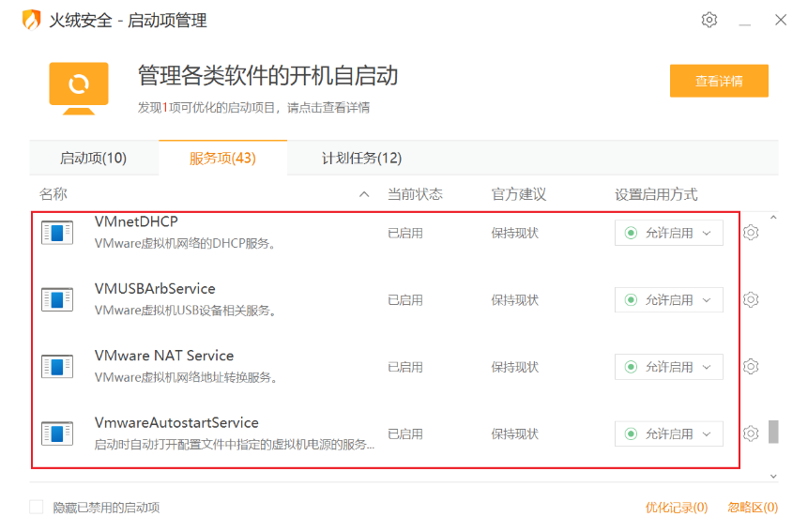Open gear options for VMnetDHCP row

tap(751, 233)
